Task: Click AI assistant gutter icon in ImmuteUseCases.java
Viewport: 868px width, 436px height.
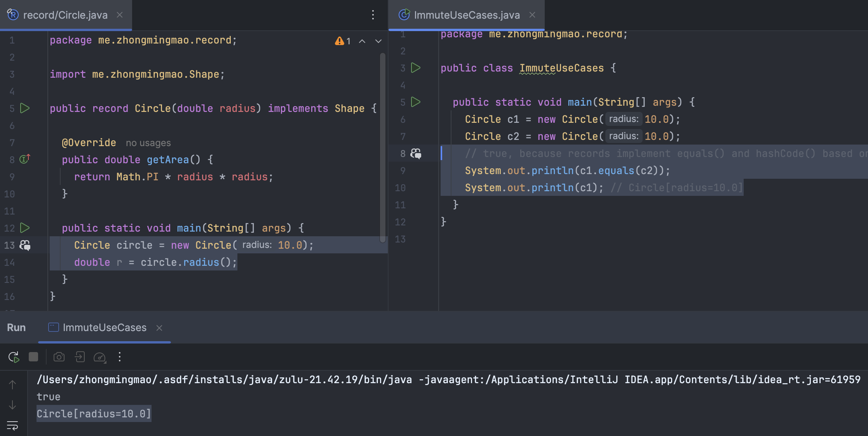Action: [x=416, y=153]
